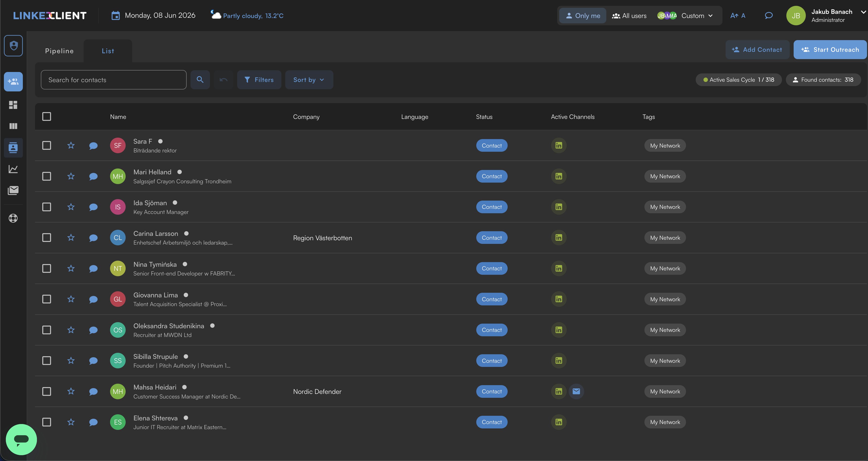Expand the Sort by dropdown
The height and width of the screenshot is (461, 868).
[309, 80]
